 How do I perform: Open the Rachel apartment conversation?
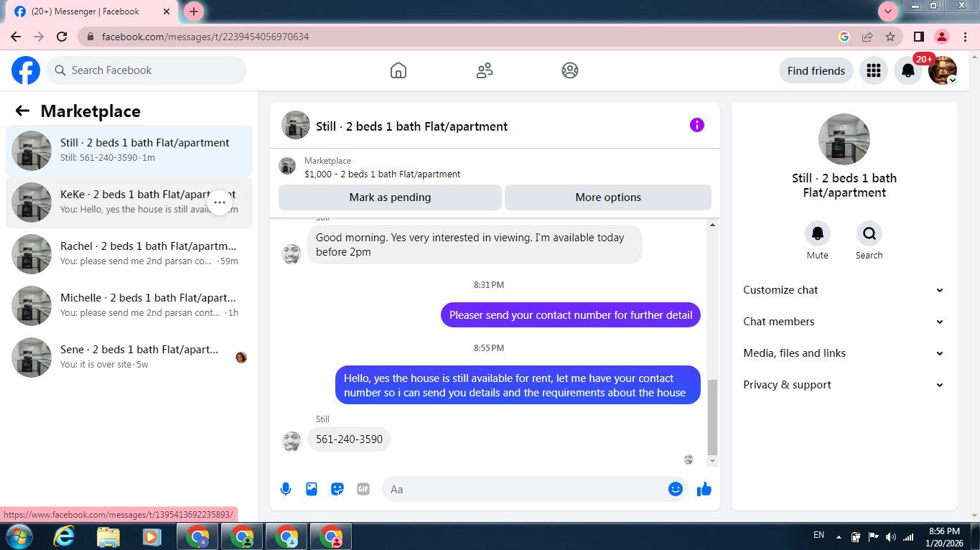129,254
